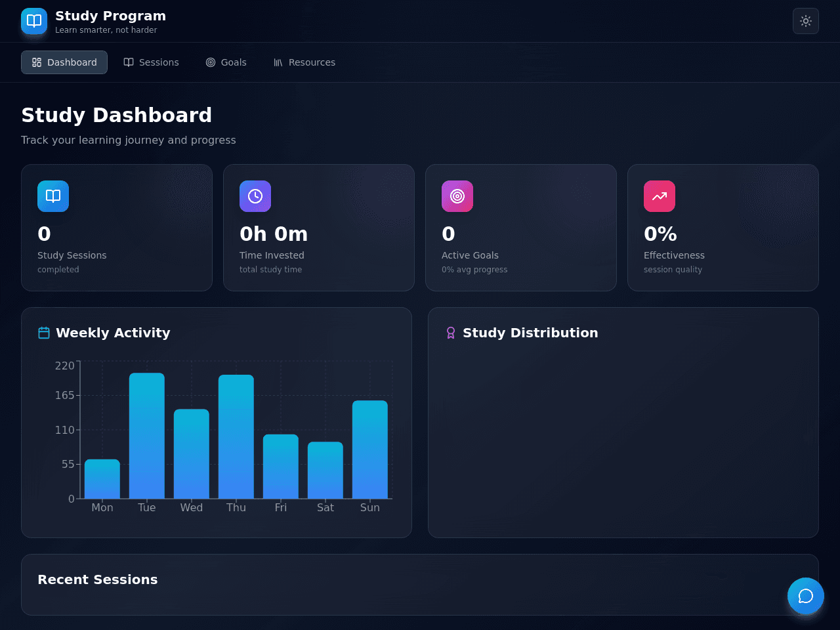Click the Study Program title text
This screenshot has height=630, width=840.
pyautogui.click(x=110, y=16)
